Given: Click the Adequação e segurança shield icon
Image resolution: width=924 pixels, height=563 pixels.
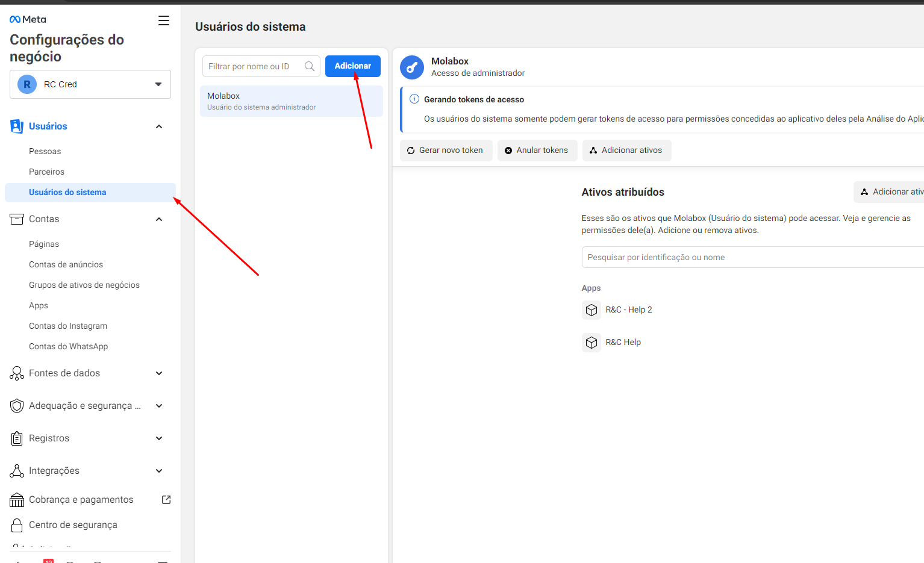Looking at the screenshot, I should 17,406.
